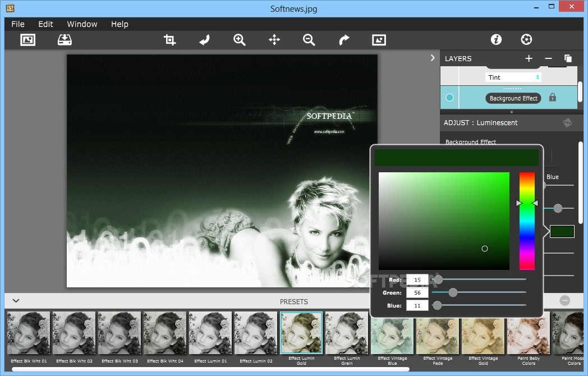This screenshot has width=588, height=376.
Task: Click the rainbow hue strip
Action: coord(527,221)
